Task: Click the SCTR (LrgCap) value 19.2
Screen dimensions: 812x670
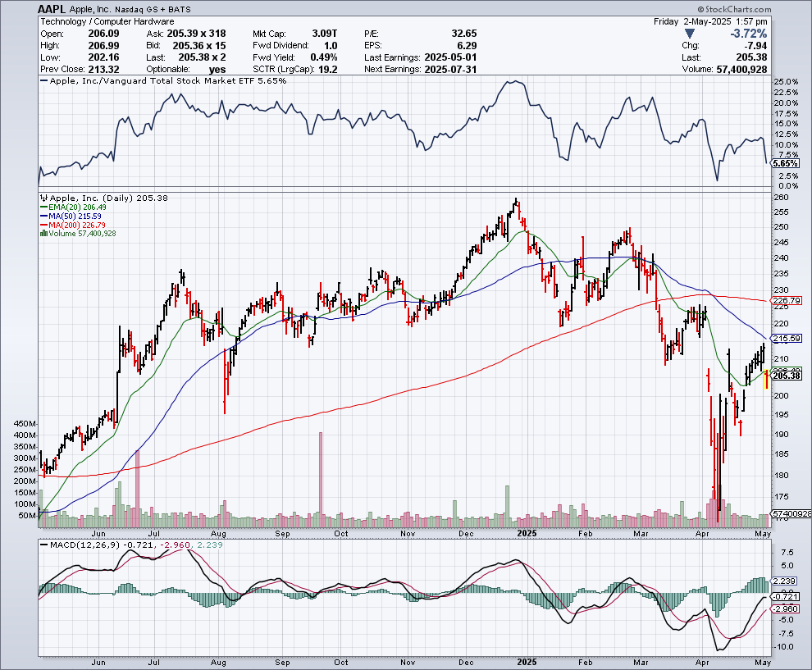Action: point(328,70)
